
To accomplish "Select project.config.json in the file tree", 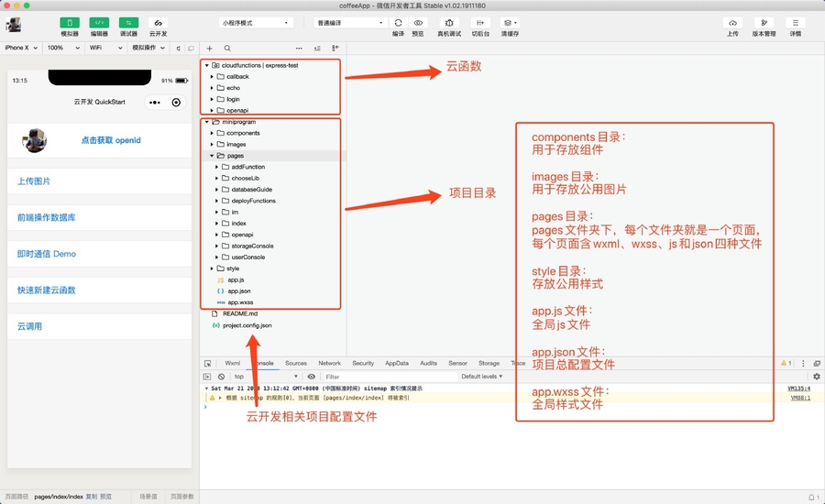I will tap(247, 325).
